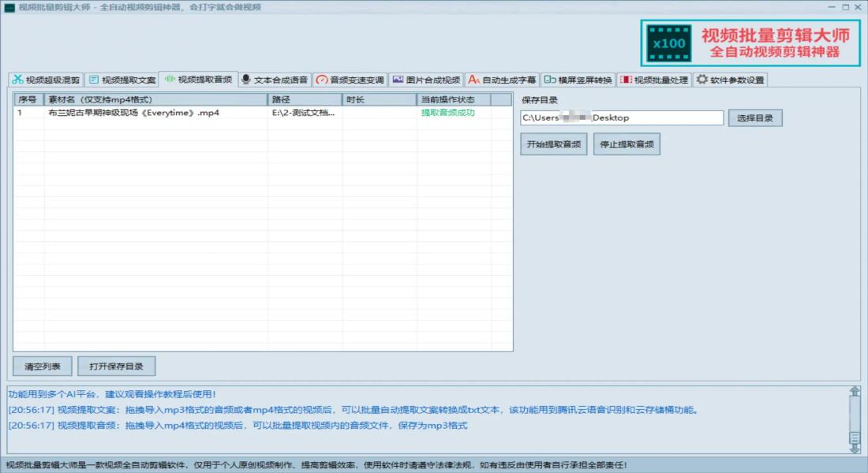Click the log panel scroll-to-bottom arrow
This screenshot has width=868, height=473.
pos(855,449)
